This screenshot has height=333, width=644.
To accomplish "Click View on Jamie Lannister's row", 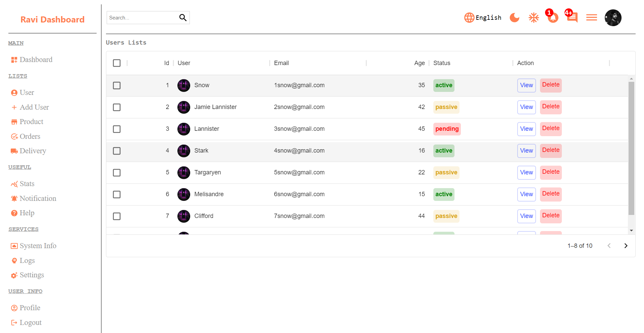I will coord(526,107).
